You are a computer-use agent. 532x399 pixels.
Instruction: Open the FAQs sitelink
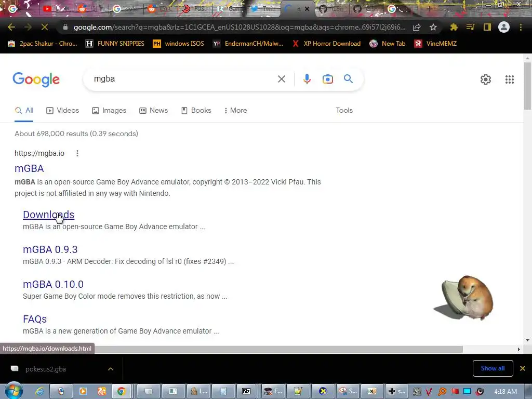(x=35, y=320)
